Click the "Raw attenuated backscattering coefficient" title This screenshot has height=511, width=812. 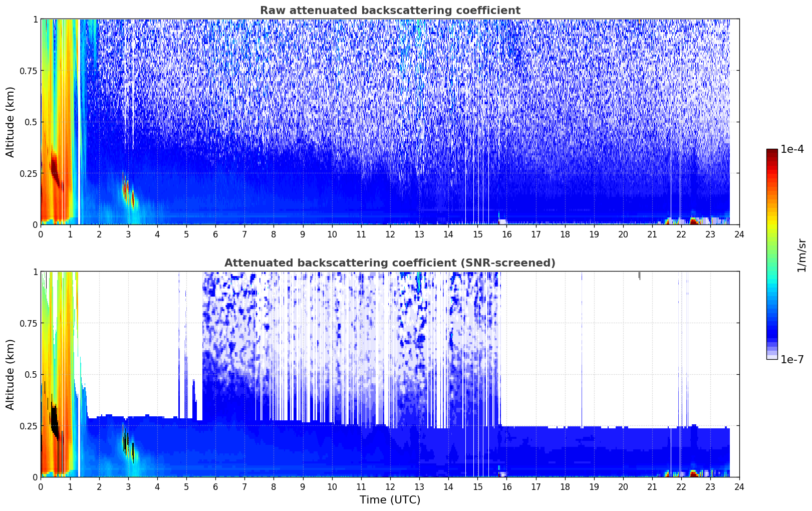point(390,11)
